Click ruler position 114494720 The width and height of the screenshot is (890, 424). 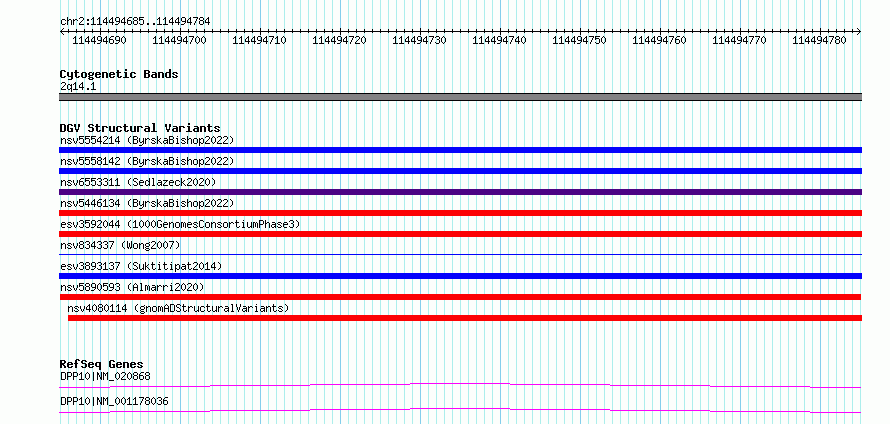pos(339,40)
